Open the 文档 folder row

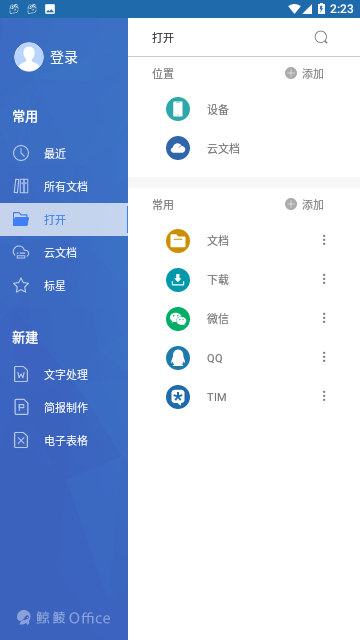pyautogui.click(x=244, y=241)
